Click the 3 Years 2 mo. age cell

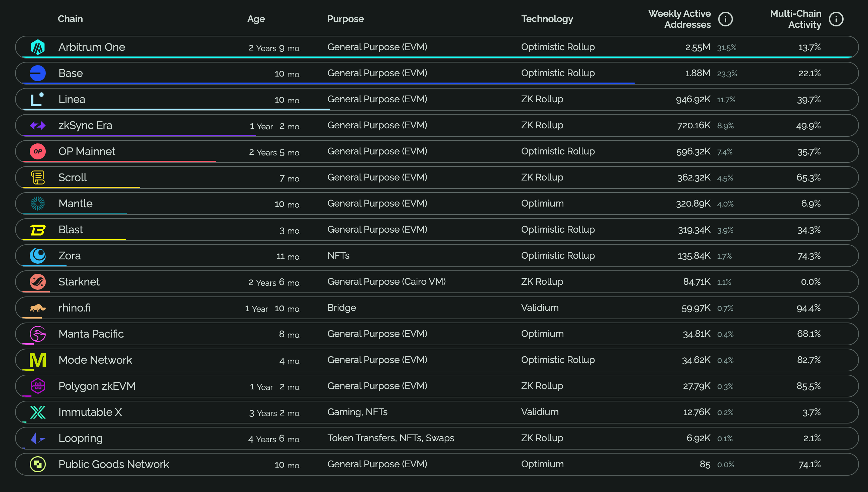pyautogui.click(x=275, y=412)
